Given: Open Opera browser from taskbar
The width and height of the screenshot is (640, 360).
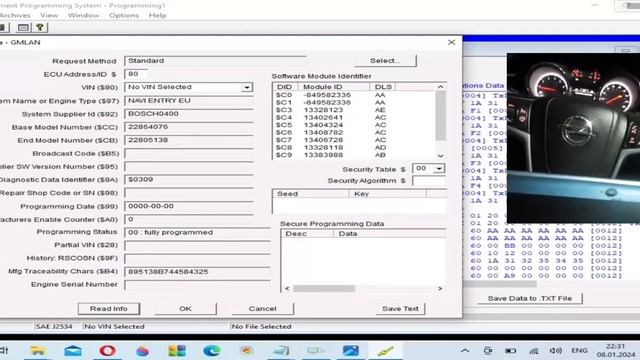Looking at the screenshot, I should [107, 351].
